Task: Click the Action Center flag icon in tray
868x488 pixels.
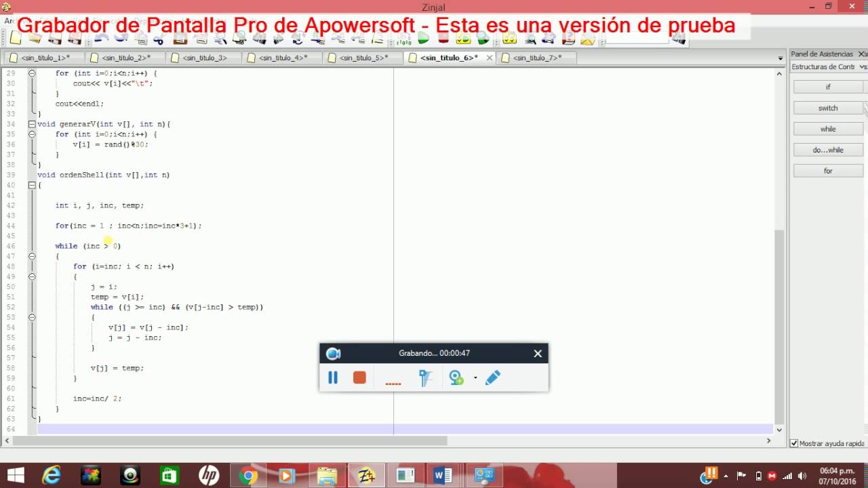Action: tap(742, 476)
